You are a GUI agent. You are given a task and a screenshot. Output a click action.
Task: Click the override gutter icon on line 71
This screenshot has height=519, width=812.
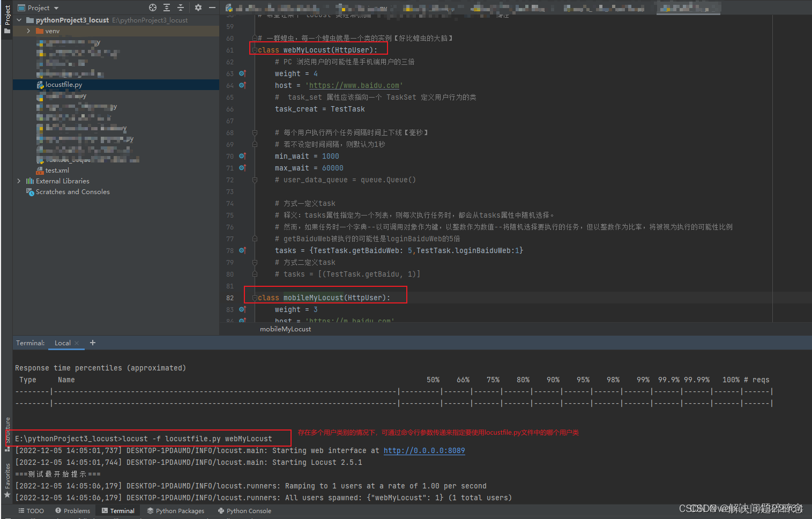(242, 168)
